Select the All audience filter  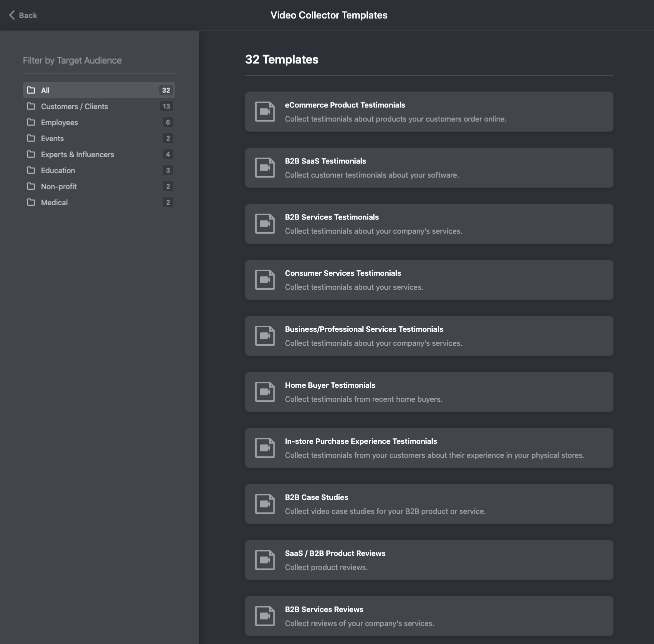99,90
